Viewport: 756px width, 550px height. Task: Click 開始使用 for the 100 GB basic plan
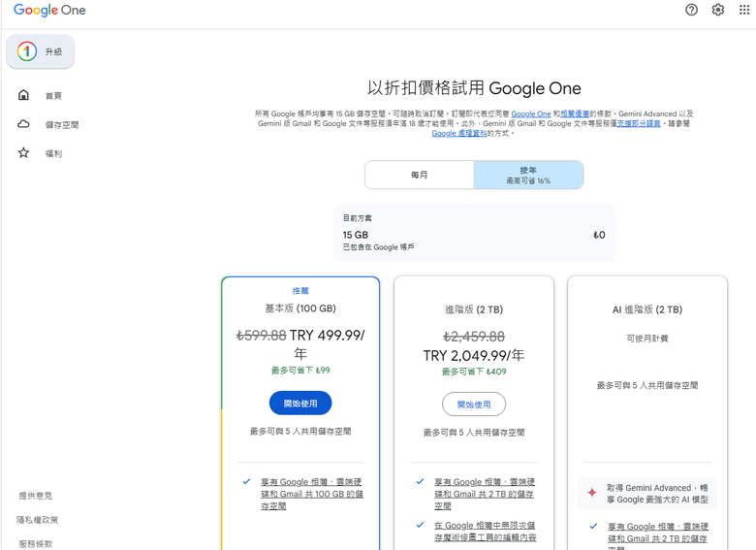[300, 404]
